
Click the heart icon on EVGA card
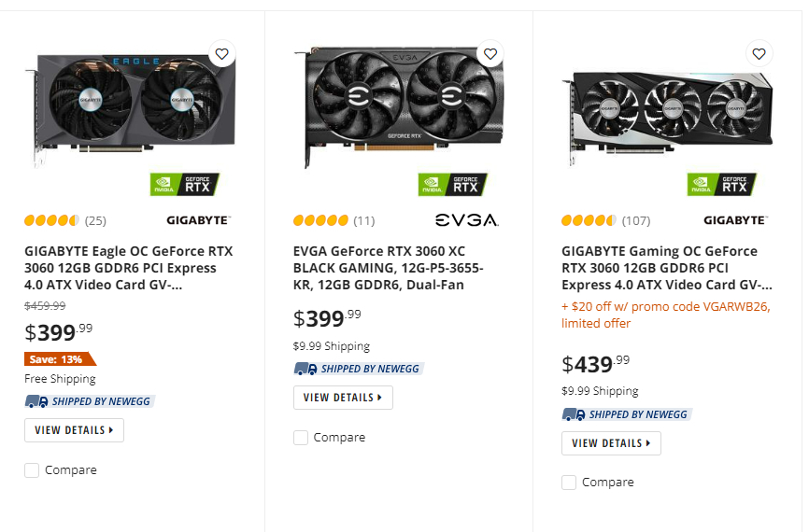[x=490, y=54]
